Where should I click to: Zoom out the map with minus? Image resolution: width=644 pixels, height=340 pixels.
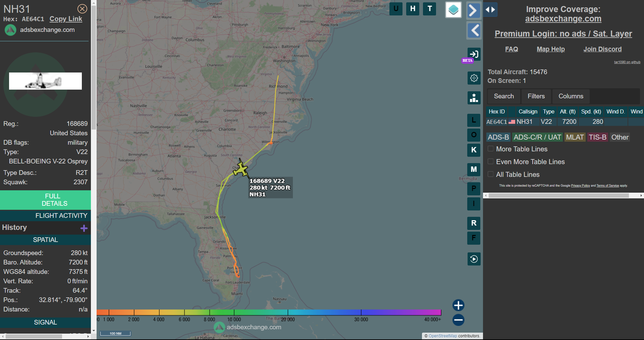pyautogui.click(x=458, y=320)
